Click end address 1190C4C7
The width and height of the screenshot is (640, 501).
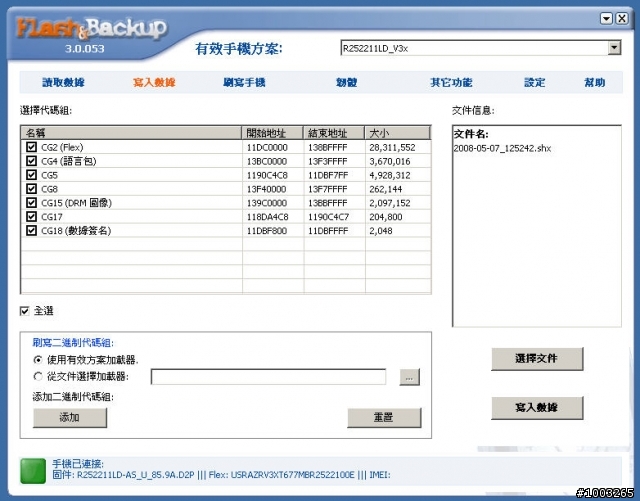click(x=329, y=217)
